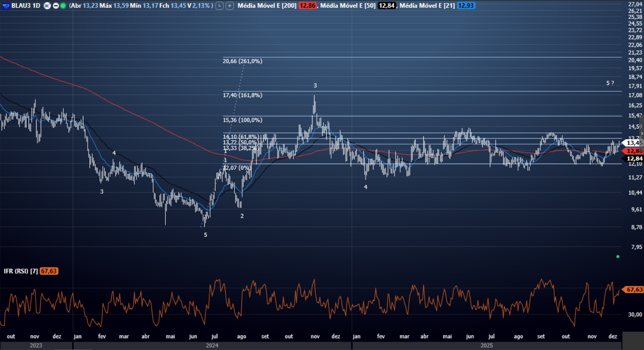
Task: Click the blue BLAU3 asset logo icon
Action: (x=6, y=6)
